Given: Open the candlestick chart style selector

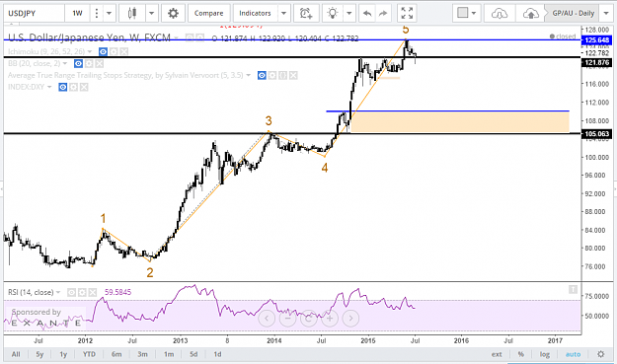Looking at the screenshot, I should tap(132, 14).
